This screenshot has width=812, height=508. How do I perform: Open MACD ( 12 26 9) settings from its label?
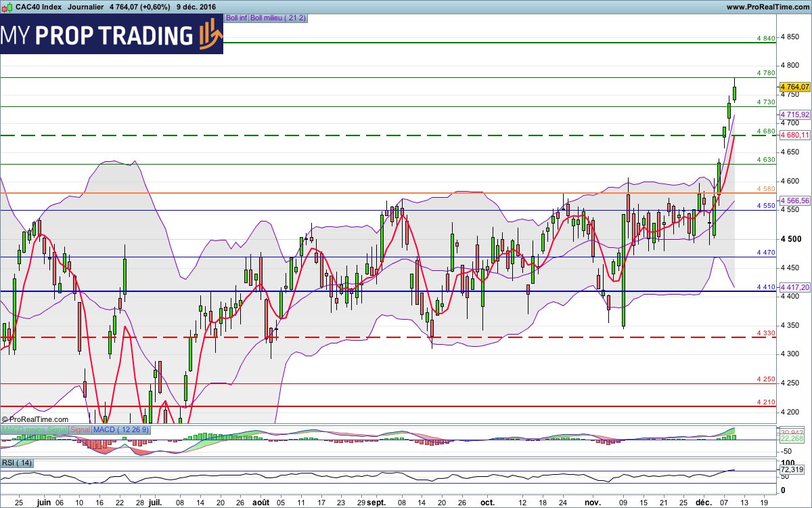point(120,429)
